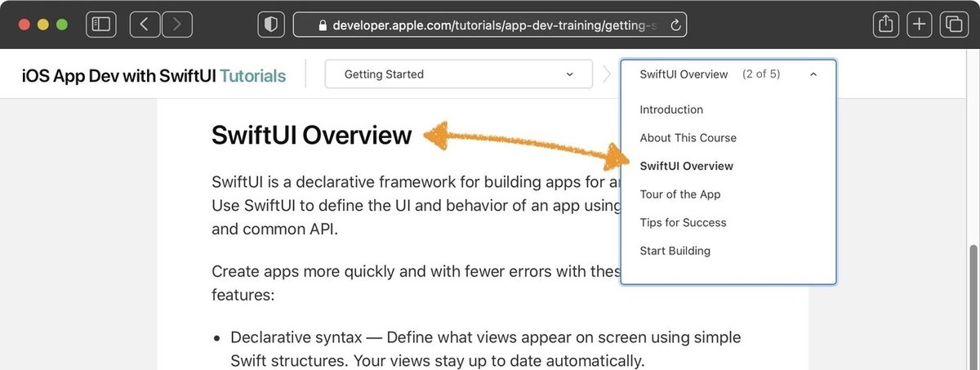980x370 pixels.
Task: Click the SwiftUI Overview page heading
Action: coord(311,135)
